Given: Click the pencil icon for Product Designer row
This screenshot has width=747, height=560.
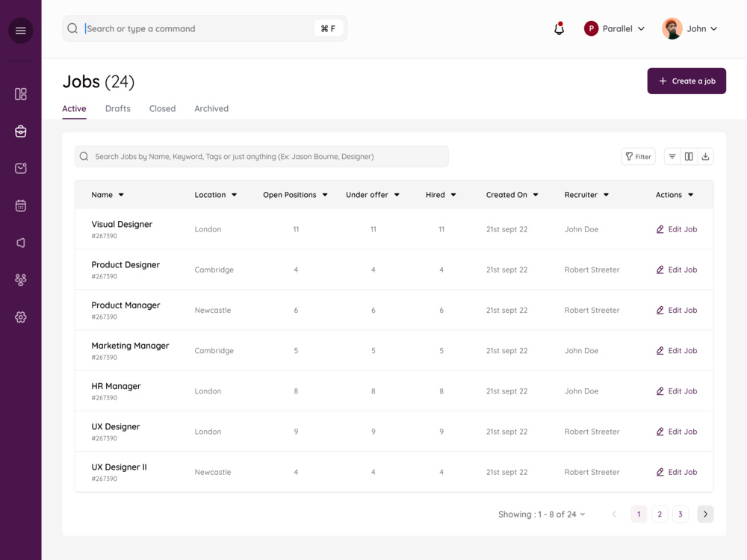Looking at the screenshot, I should 660,270.
